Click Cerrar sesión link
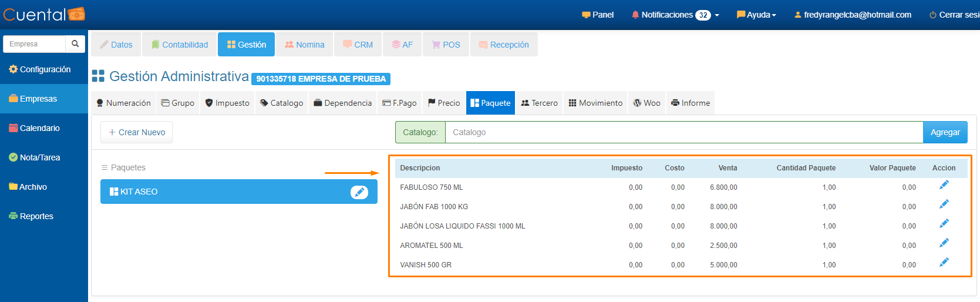The width and height of the screenshot is (980, 302). click(x=954, y=15)
